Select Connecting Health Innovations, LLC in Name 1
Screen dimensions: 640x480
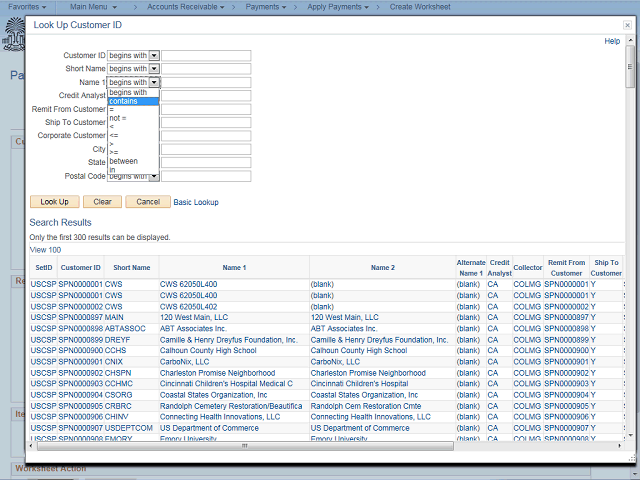pyautogui.click(x=220, y=417)
